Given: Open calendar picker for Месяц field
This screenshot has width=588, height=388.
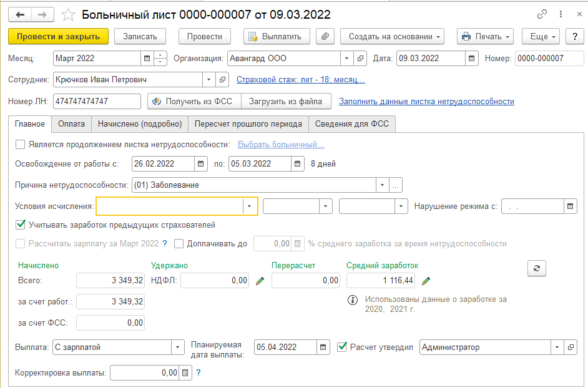Looking at the screenshot, I should click(147, 59).
